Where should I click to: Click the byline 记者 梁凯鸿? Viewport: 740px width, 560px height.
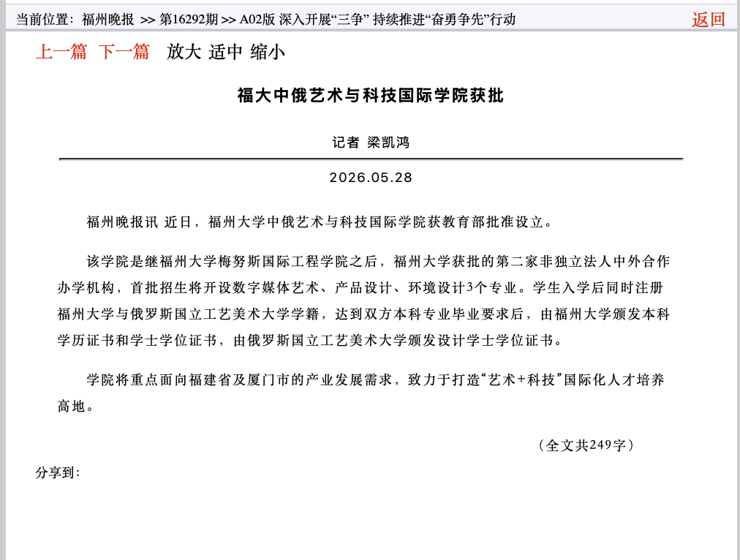tap(371, 143)
